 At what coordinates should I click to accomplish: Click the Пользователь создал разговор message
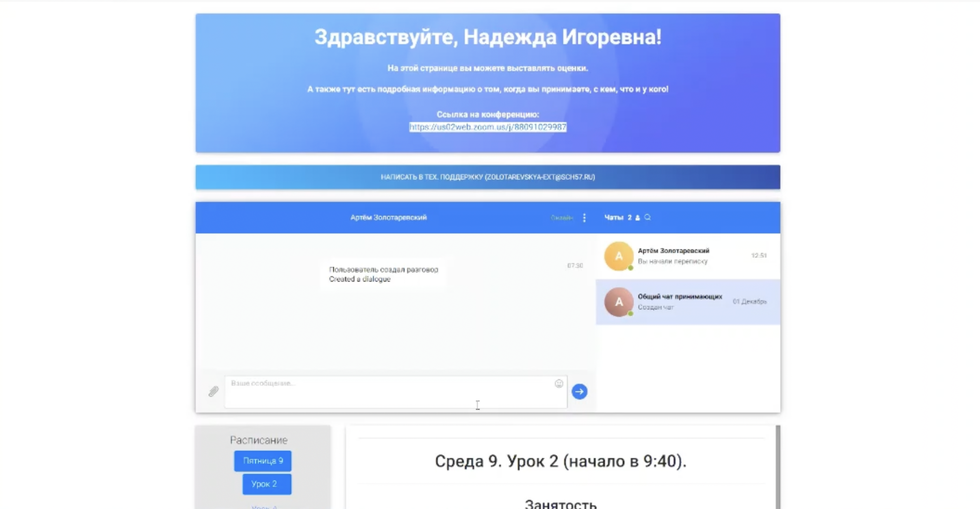point(383,274)
